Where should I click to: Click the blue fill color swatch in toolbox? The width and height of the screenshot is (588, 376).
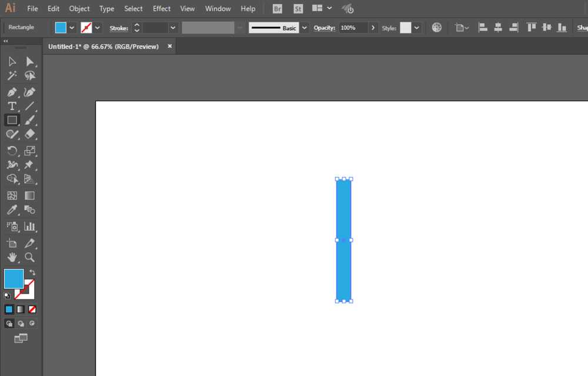[x=14, y=279]
